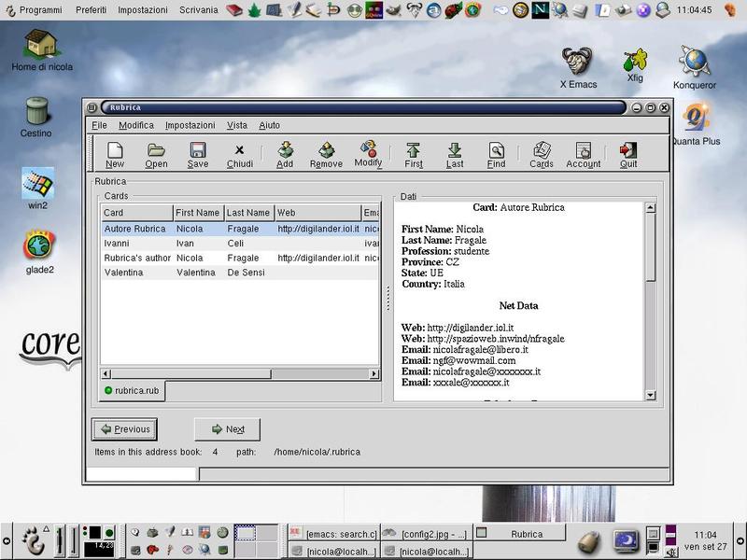Click the Rubrica taskbar button

pyautogui.click(x=520, y=534)
